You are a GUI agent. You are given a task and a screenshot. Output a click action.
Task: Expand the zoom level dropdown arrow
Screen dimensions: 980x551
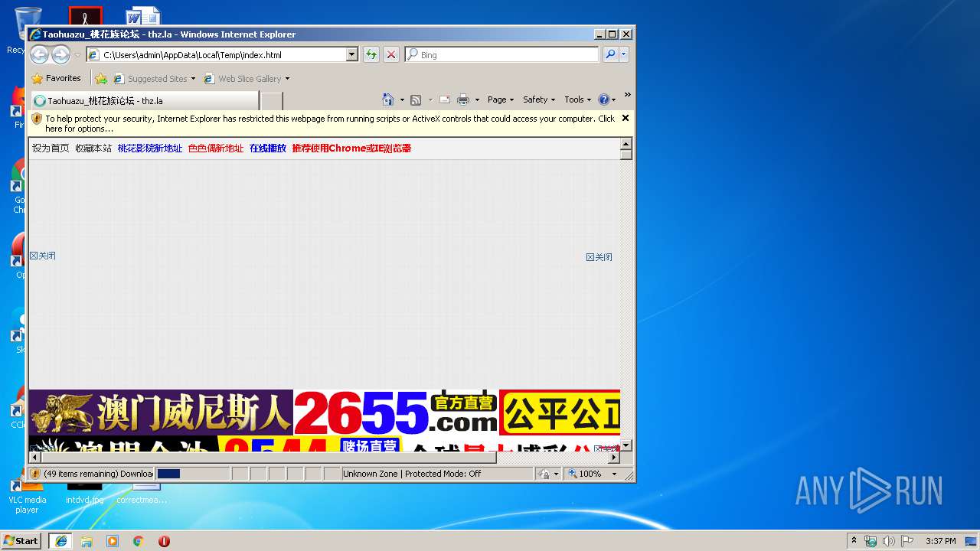pyautogui.click(x=614, y=474)
